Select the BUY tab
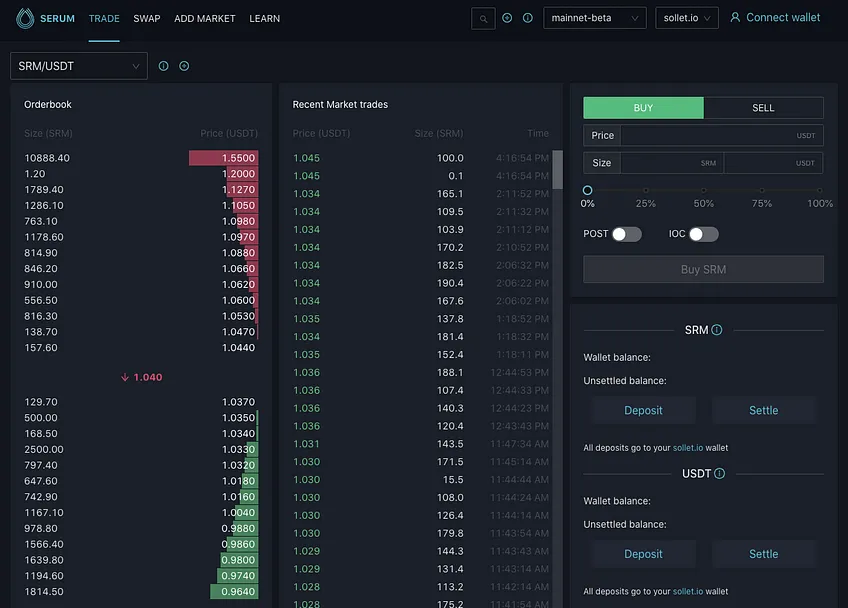The height and width of the screenshot is (608, 848). 644,108
